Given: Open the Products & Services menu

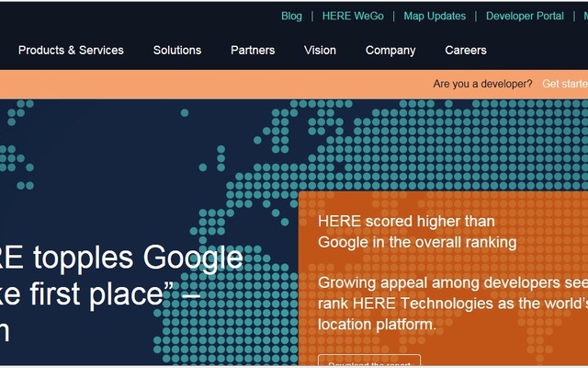Looking at the screenshot, I should (71, 50).
